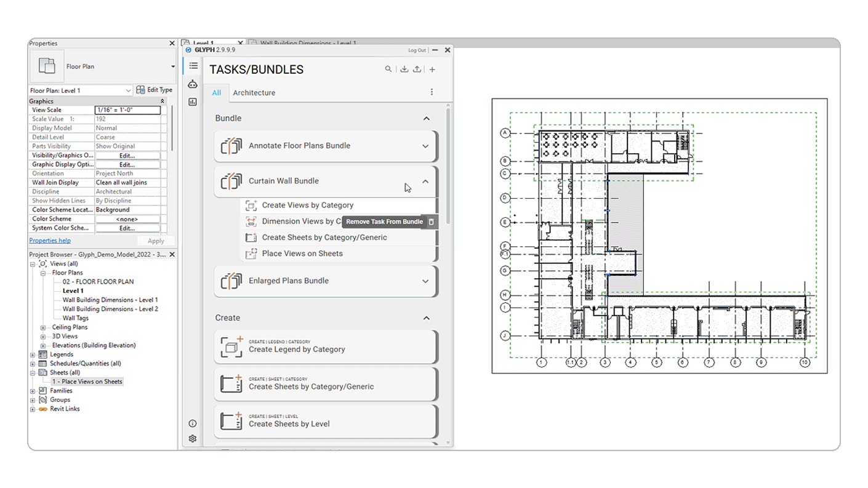
Task: Open search in the TASKS/BUNDLES header
Action: tap(388, 69)
